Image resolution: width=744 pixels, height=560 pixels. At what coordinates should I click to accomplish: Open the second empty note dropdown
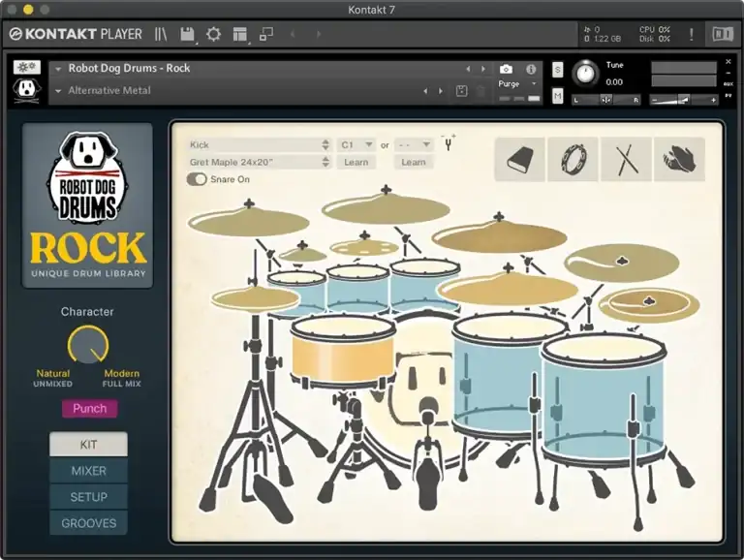click(x=414, y=144)
